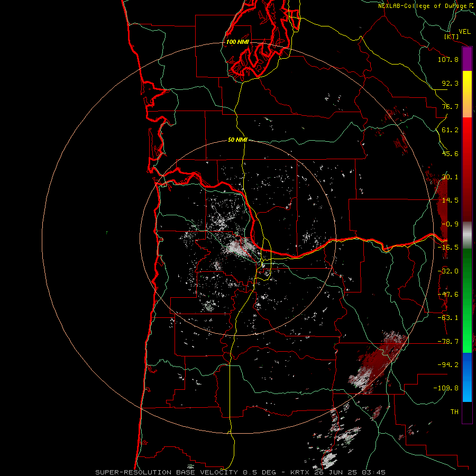Click the -16.5 velocity scale value
The height and width of the screenshot is (476, 476).
[448, 248]
